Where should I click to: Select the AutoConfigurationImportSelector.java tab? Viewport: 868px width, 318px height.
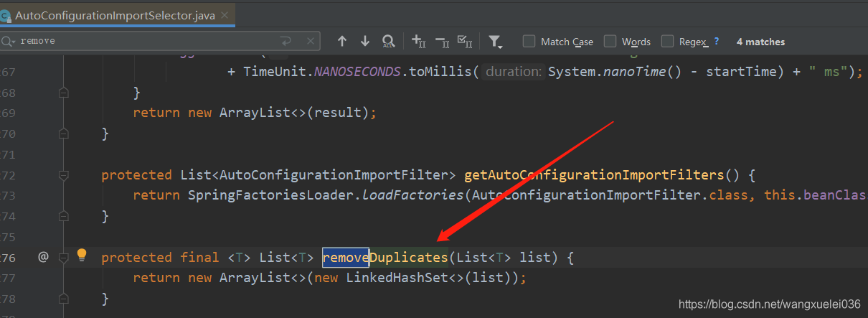[x=114, y=15]
